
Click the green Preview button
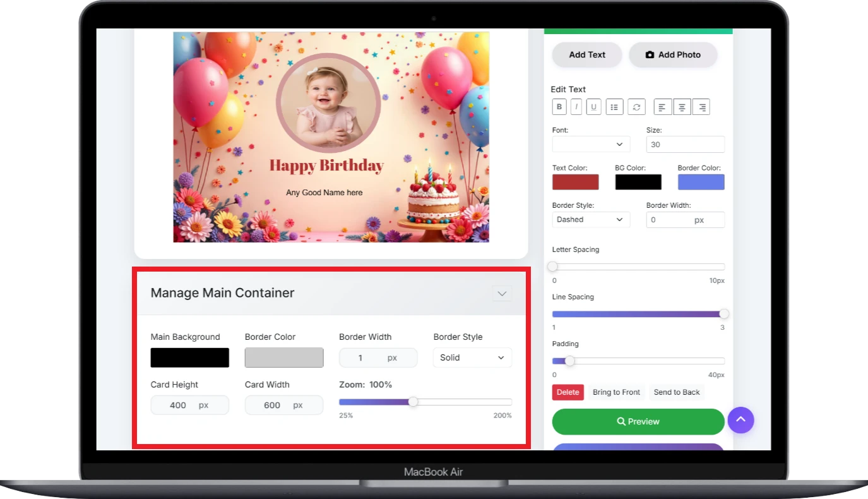[638, 422]
